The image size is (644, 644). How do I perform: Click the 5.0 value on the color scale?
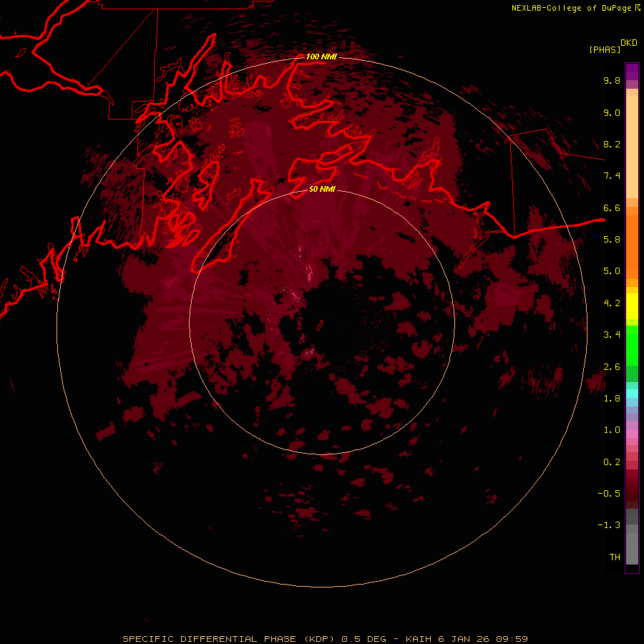tap(612, 271)
